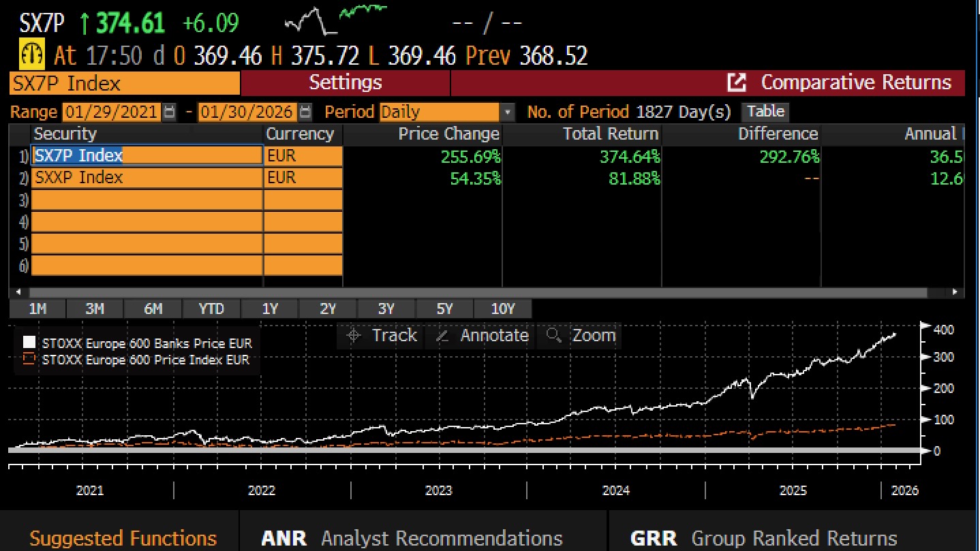Open the end date calendar picker icon
The width and height of the screenshot is (980, 551).
pos(305,112)
